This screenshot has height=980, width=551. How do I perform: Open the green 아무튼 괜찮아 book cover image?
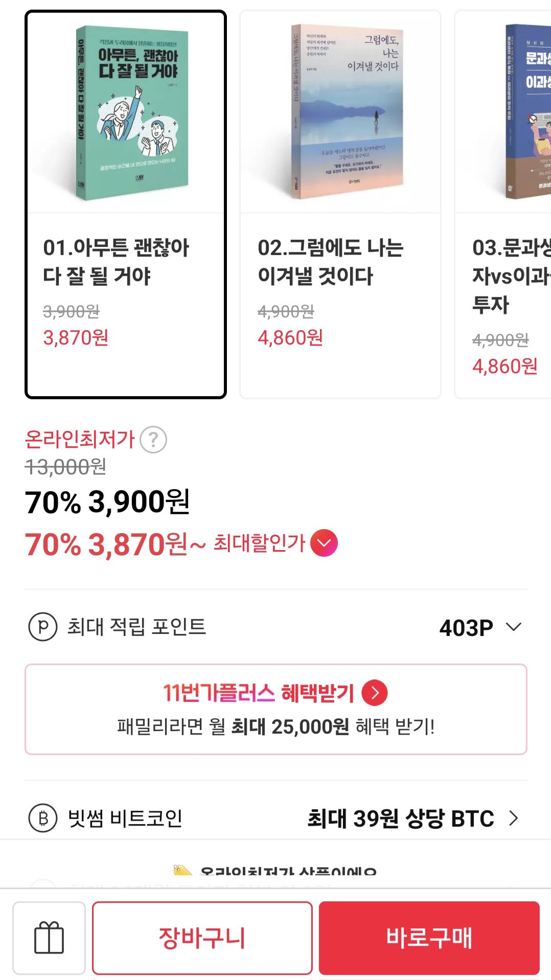coord(132,112)
